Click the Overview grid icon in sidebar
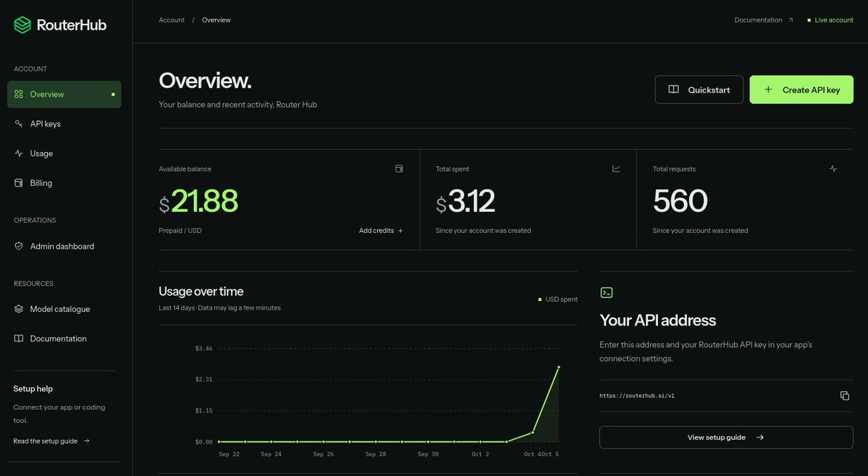Viewport: 868px width, 476px height. click(x=19, y=94)
